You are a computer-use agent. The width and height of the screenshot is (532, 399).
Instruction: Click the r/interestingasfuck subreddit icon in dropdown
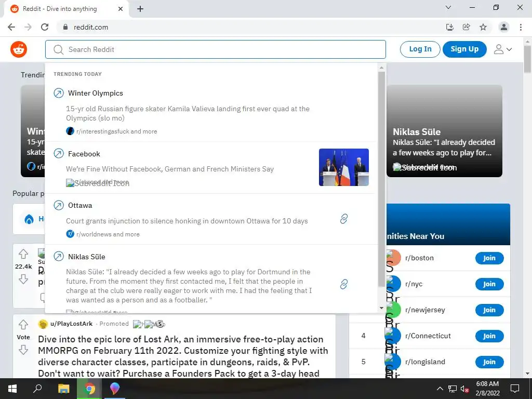coord(70,131)
